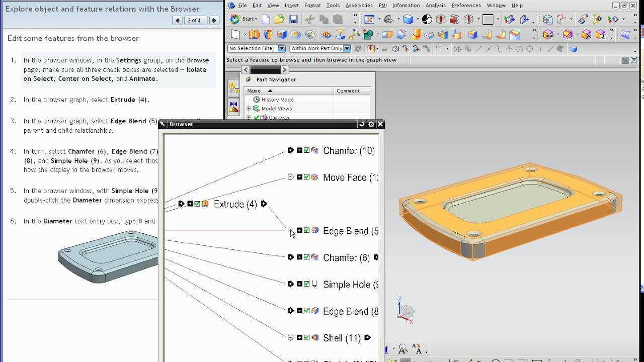Click the black and white circle icon
Viewport: 644px width, 362px height.
427,20
